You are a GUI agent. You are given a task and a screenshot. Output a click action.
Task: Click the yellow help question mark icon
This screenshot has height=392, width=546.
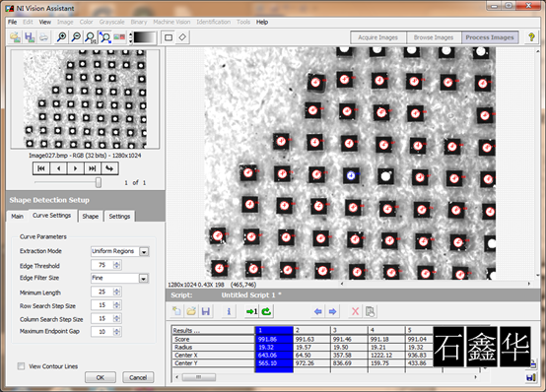[531, 36]
